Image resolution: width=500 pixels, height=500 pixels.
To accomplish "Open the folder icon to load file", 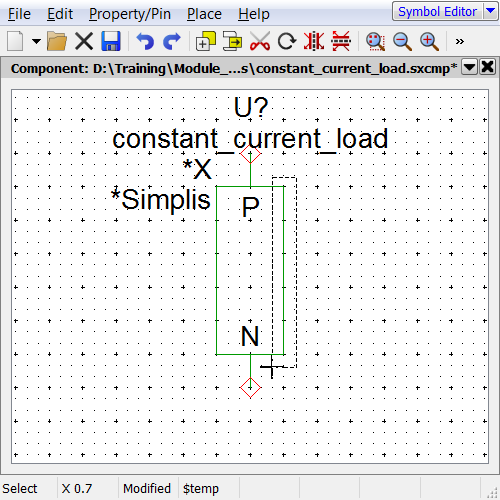I will click(x=57, y=41).
